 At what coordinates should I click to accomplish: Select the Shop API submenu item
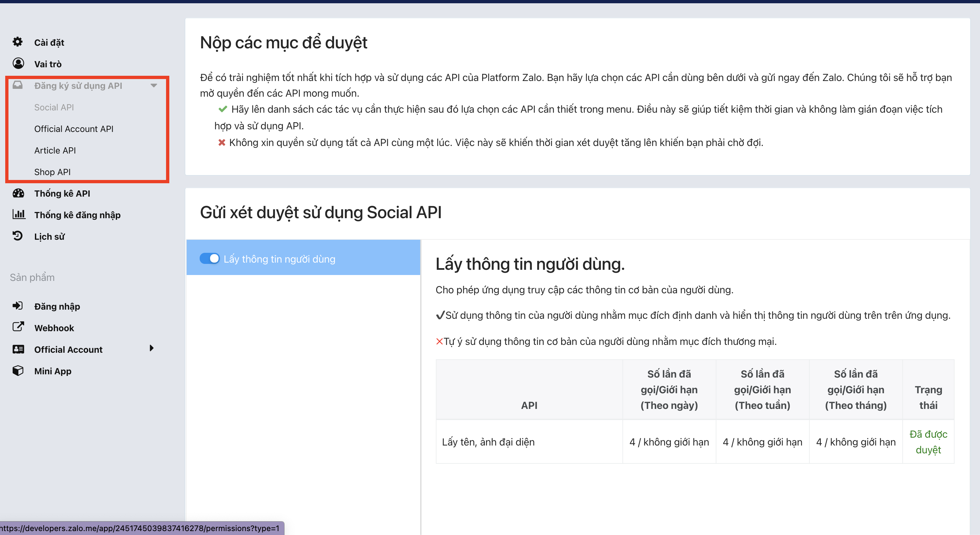point(53,172)
